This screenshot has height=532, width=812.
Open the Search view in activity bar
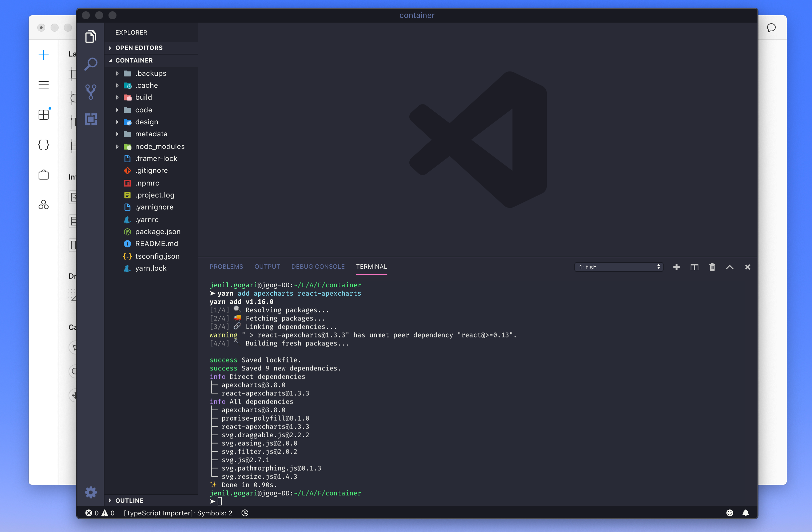[x=91, y=64]
